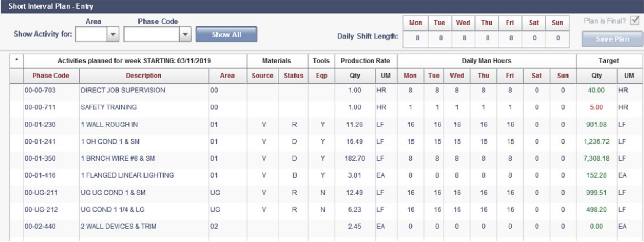Viewport: 644px width, 242px height.
Task: Click the Eqp column header
Action: pyautogui.click(x=322, y=76)
